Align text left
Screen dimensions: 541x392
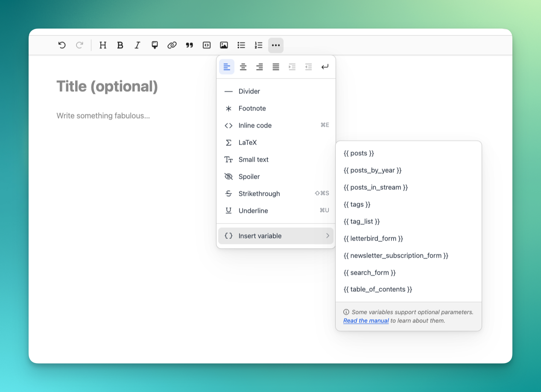tap(227, 67)
